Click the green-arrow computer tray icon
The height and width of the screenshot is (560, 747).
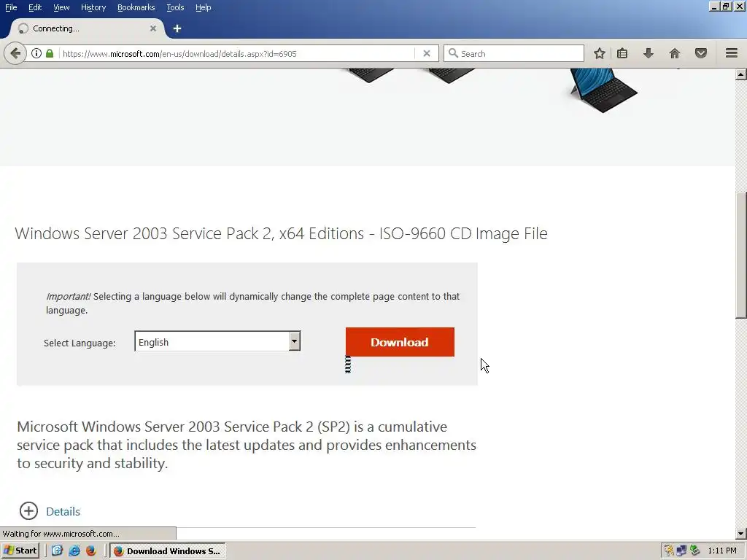click(x=694, y=551)
